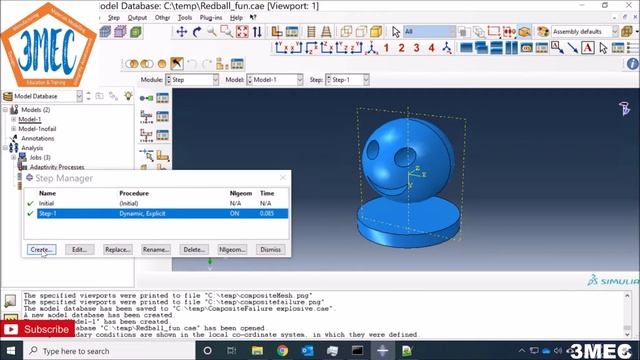Screen dimensions: 640x360
Task: Click the blue information query icon
Action: 632,64
